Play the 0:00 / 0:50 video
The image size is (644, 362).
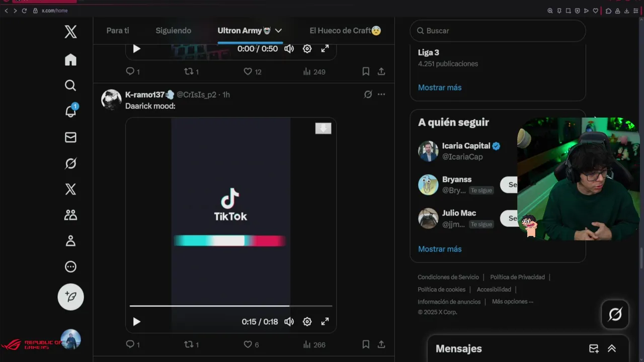(x=136, y=49)
